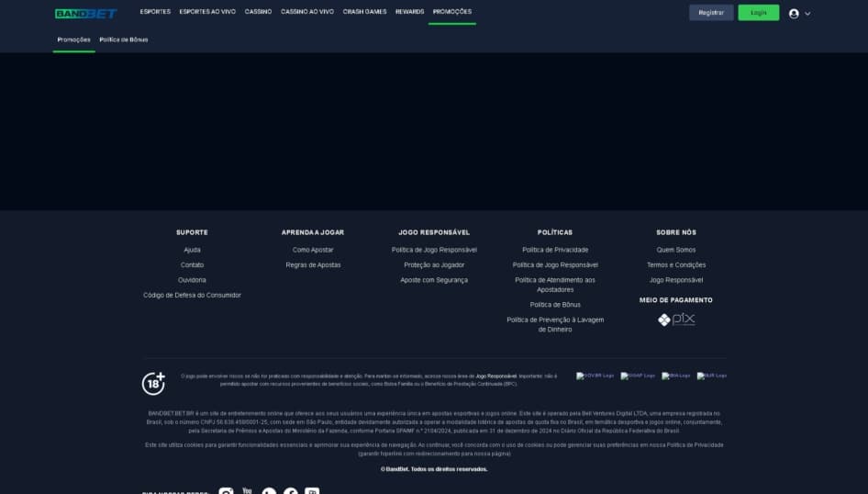Open the Crash Games menu item
The height and width of the screenshot is (494, 868).
pos(364,12)
